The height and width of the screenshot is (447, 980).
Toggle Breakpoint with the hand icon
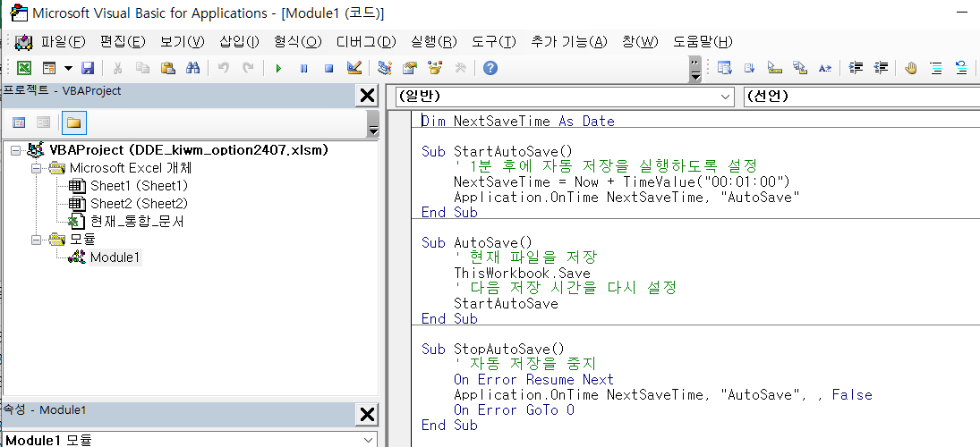(x=911, y=68)
